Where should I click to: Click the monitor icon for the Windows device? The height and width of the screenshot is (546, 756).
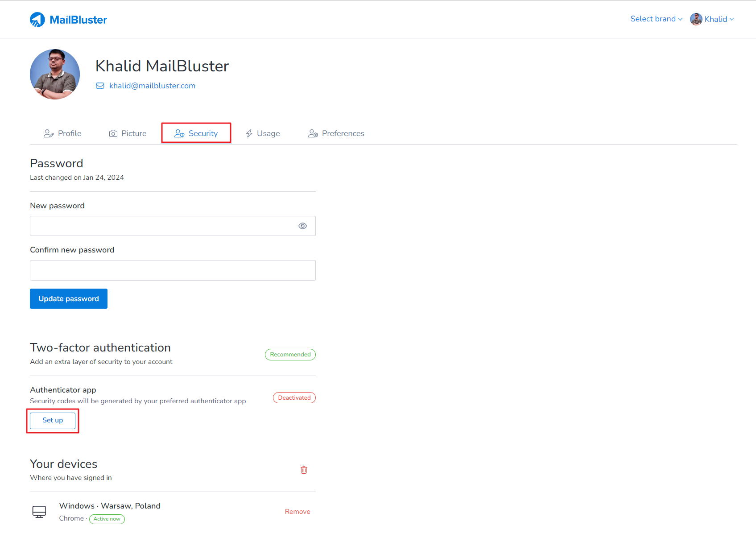point(39,512)
